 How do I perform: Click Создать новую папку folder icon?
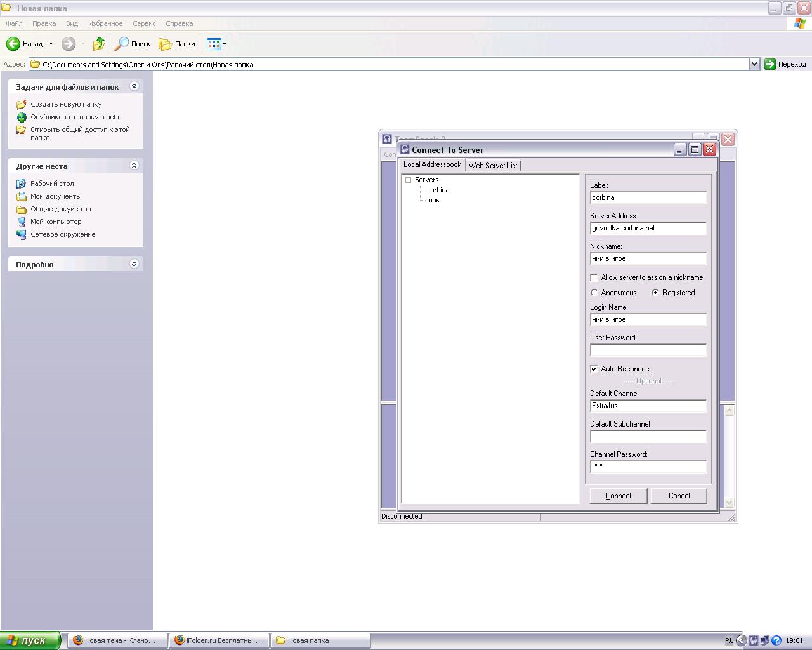coord(22,104)
